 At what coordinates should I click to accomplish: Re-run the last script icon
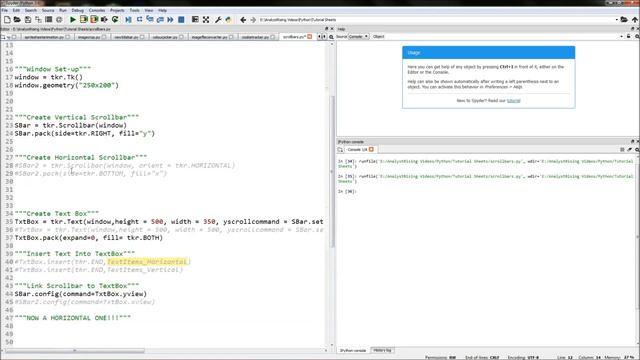point(115,20)
